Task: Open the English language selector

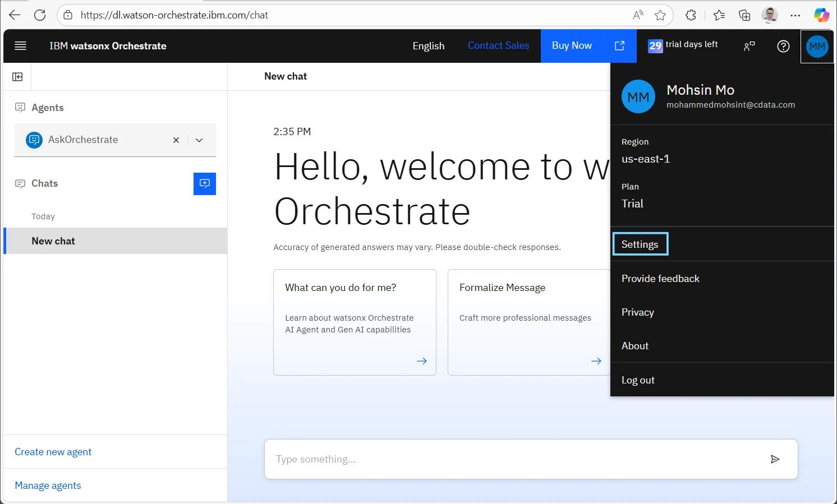Action: (x=428, y=46)
